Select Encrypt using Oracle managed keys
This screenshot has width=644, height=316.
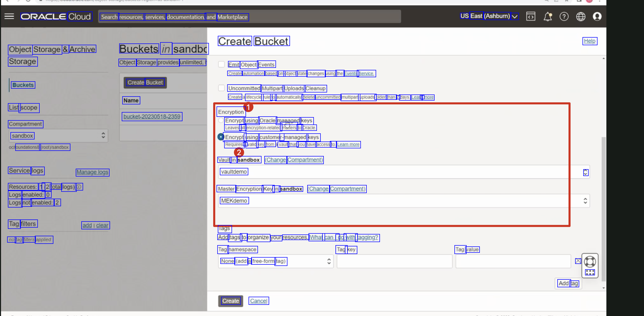click(x=221, y=120)
